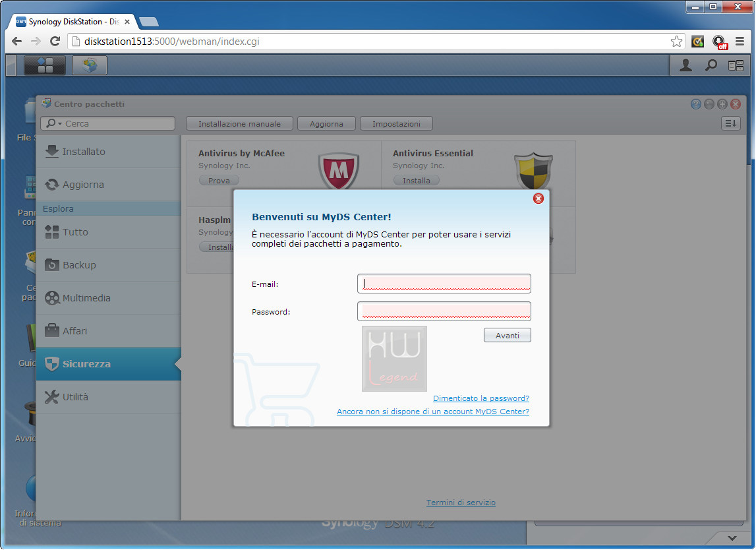Screen dimensions: 756x550
Task: Open the DSM search magnifier icon
Action: coord(711,65)
